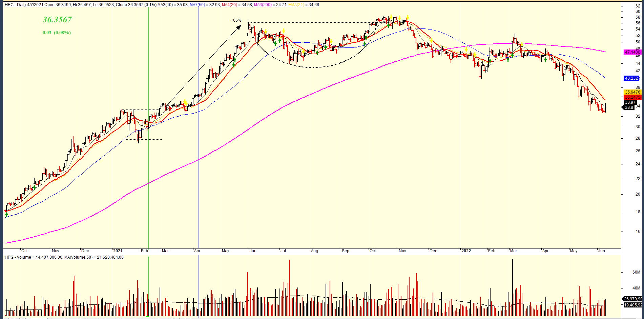Select the blue 40.232 price label
Screen dimensions: 644x319
point(631,78)
